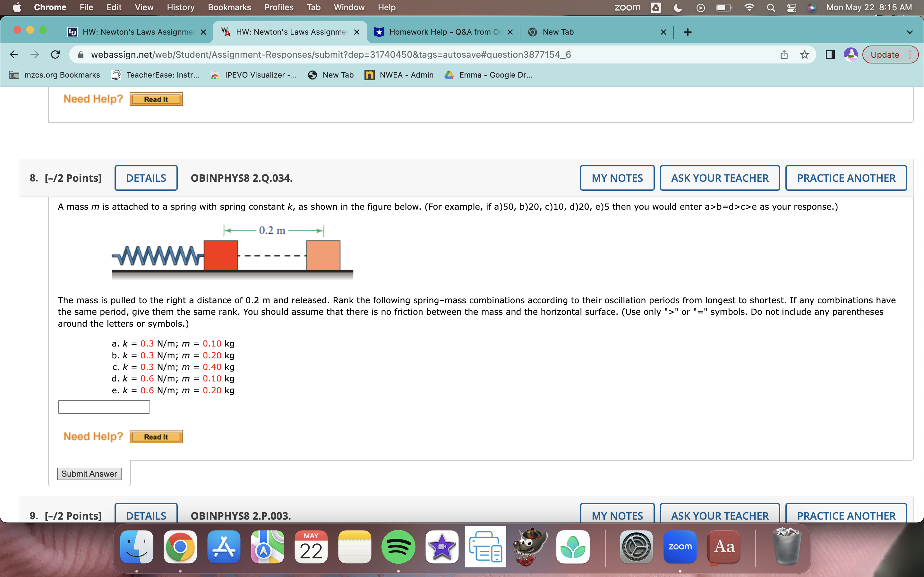Screen dimensions: 924x577
Task: Click the Wi-Fi icon in the menu bar
Action: coord(749,7)
